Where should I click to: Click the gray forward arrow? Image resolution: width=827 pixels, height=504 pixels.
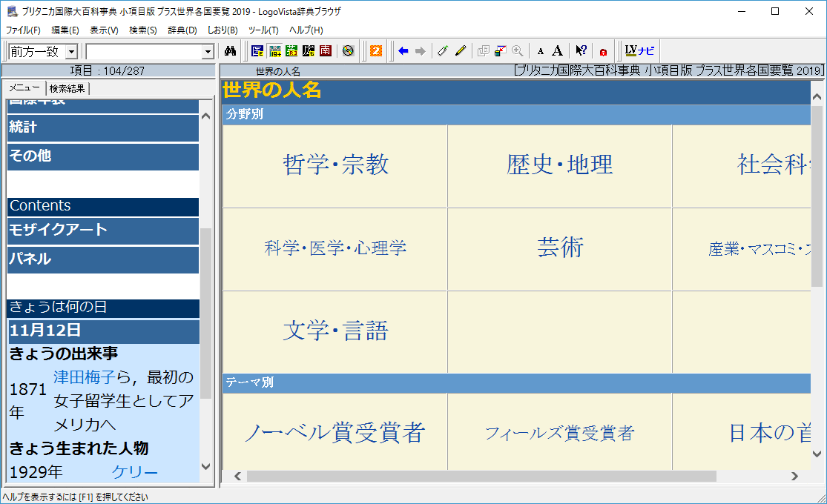(x=421, y=51)
